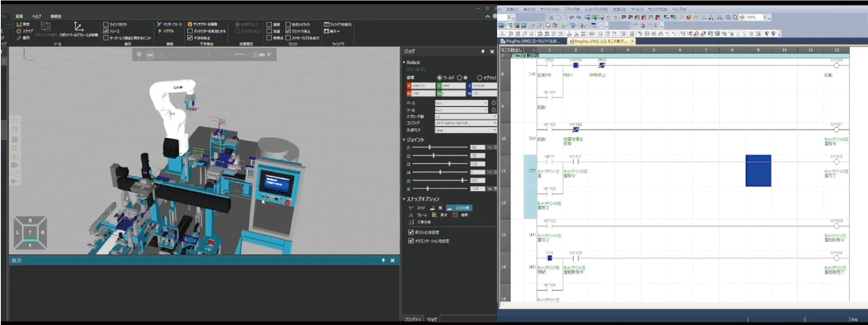The width and height of the screenshot is (868, 325).
Task: Click the gear icon in 3D viewport toolbar
Action: (140, 55)
